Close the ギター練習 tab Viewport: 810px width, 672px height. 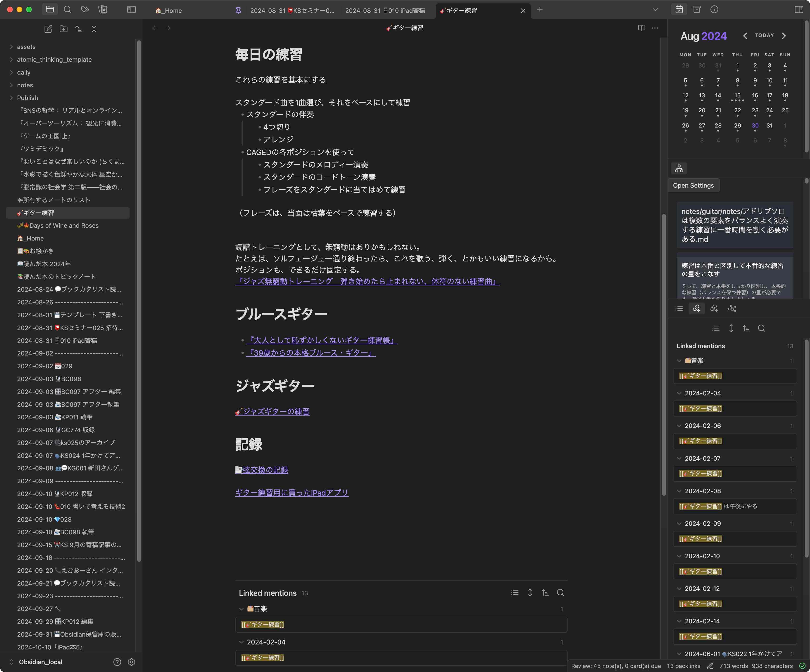coord(523,10)
